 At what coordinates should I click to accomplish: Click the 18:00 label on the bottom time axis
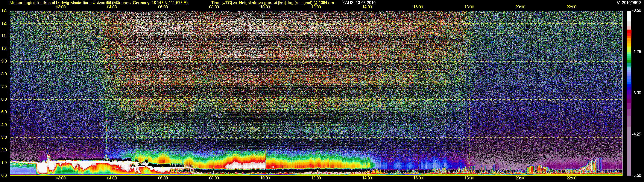click(469, 178)
